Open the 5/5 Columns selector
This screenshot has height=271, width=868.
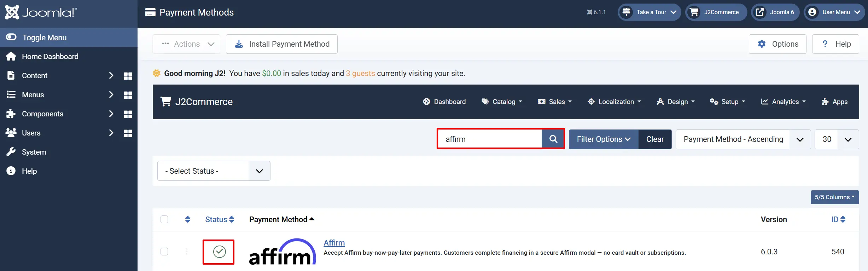click(834, 197)
